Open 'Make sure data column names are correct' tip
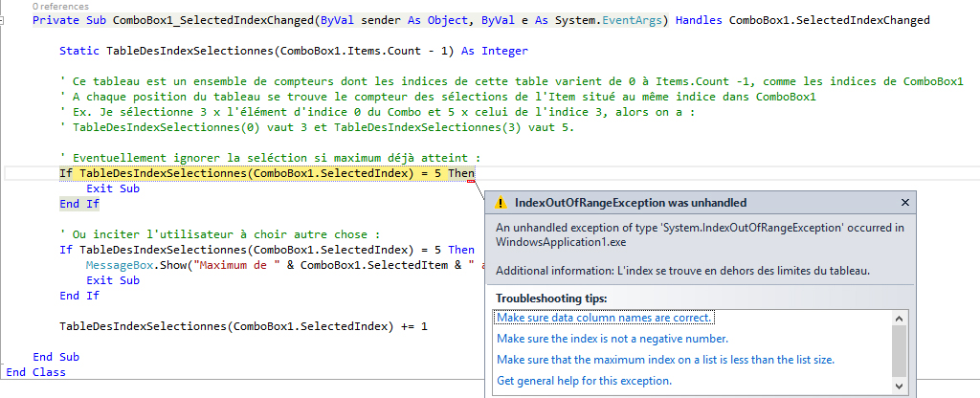The image size is (980, 398). click(604, 318)
